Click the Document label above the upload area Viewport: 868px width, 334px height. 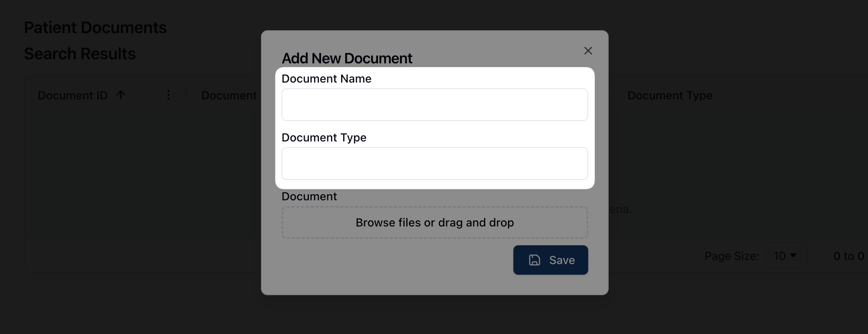(x=309, y=197)
